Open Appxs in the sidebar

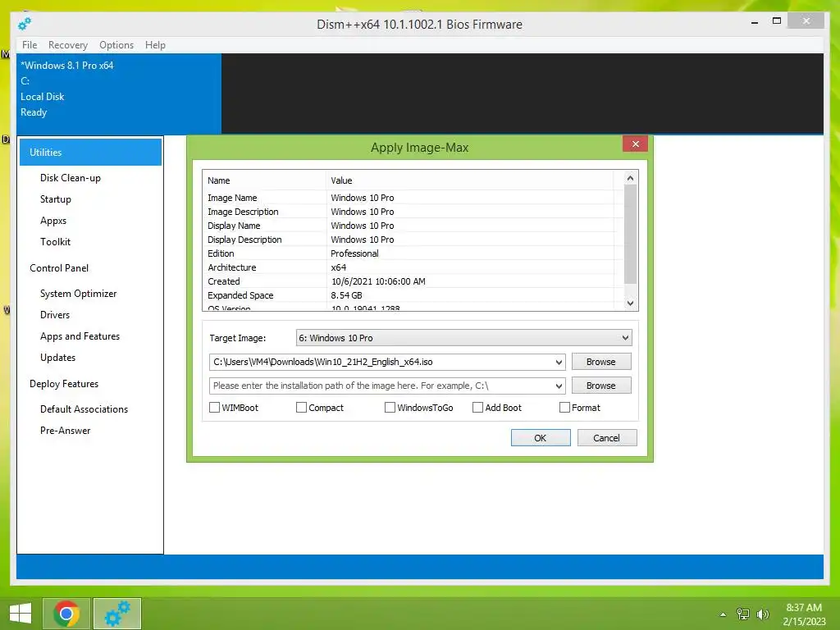pos(53,221)
